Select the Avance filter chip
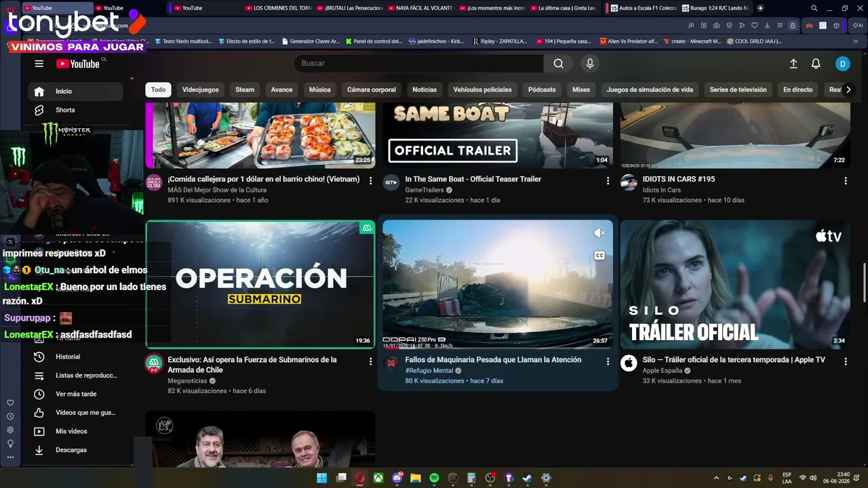Image resolution: width=868 pixels, height=488 pixels. pos(281,89)
